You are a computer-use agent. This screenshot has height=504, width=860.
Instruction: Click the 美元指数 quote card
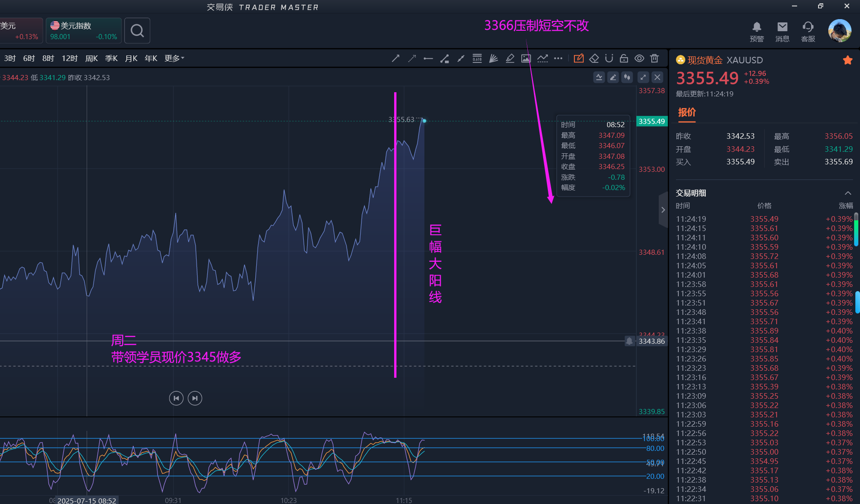83,31
